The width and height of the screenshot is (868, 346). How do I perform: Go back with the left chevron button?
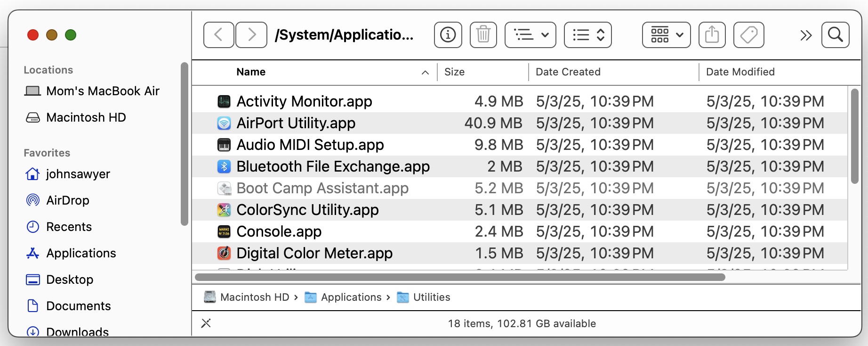pos(218,35)
